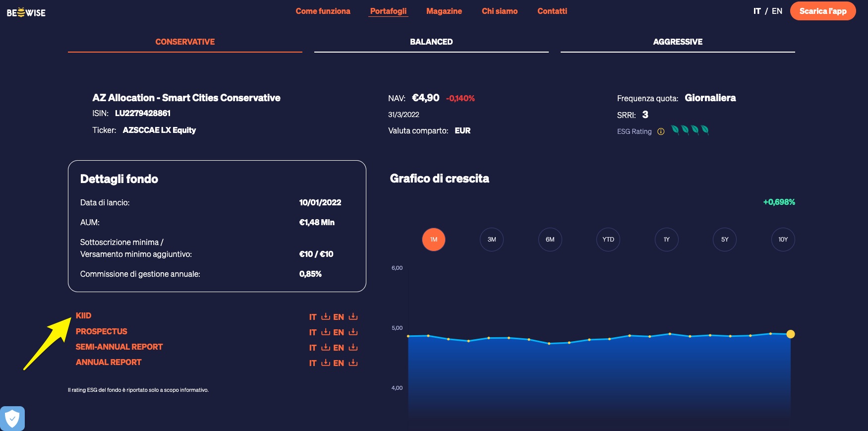This screenshot has width=868, height=431.
Task: Click the AUM value €1,48 Mln
Action: pyautogui.click(x=317, y=222)
